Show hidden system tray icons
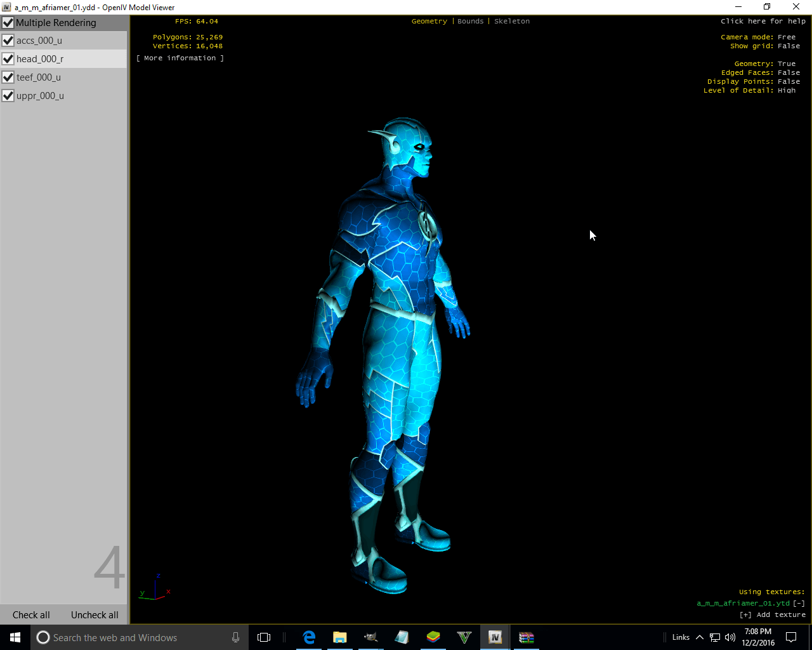The width and height of the screenshot is (812, 650). tap(700, 637)
